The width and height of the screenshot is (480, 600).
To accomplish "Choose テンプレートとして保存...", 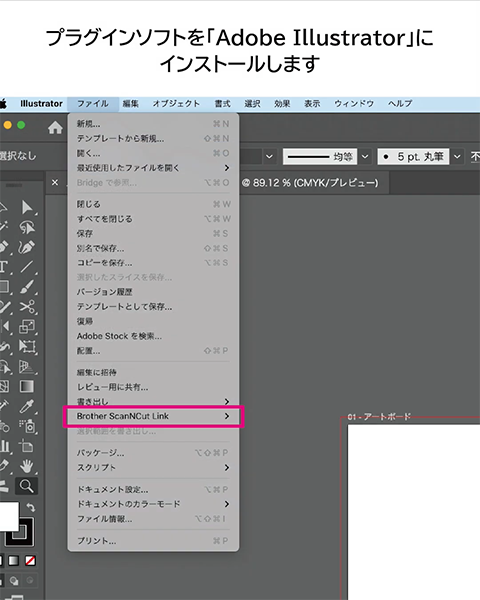I will [x=153, y=307].
